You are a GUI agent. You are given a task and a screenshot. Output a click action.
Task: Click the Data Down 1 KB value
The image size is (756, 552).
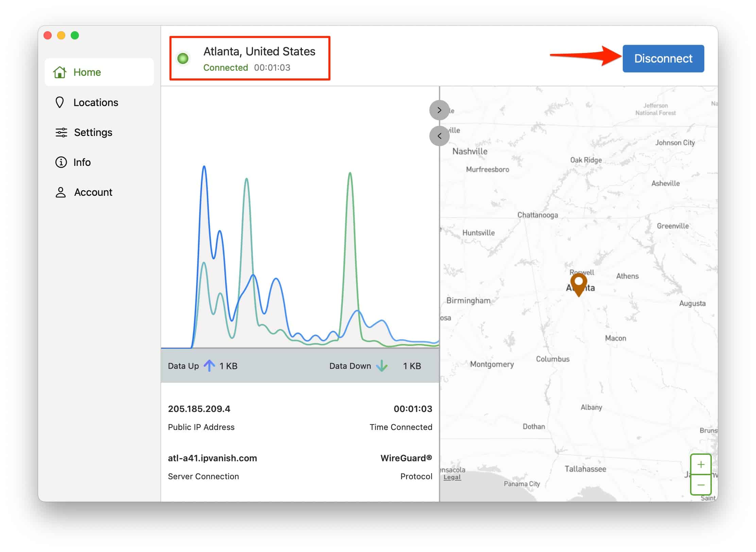412,366
